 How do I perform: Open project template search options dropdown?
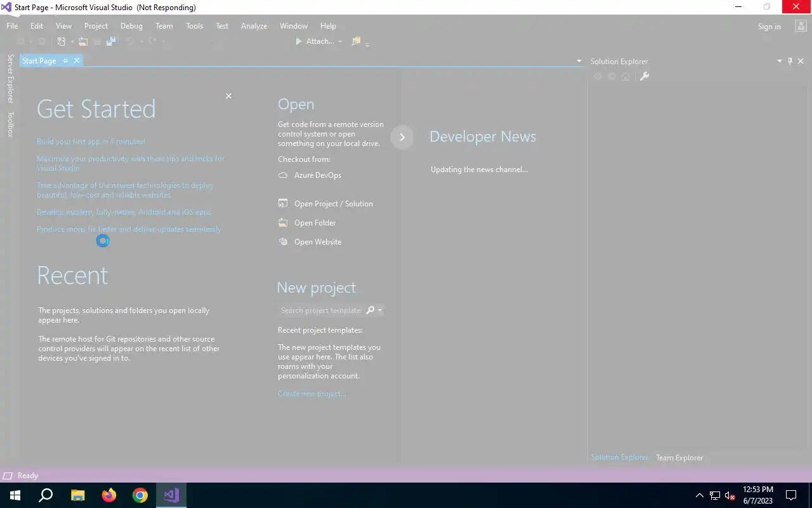point(379,311)
